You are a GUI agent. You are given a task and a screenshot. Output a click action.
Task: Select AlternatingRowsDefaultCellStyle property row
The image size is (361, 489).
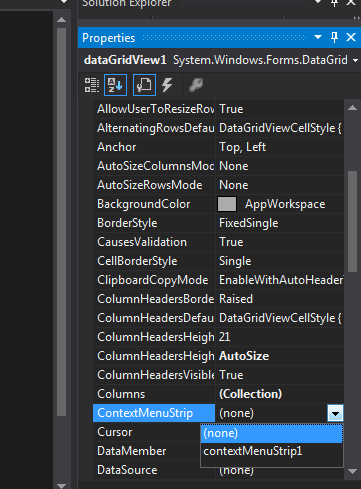pos(218,128)
